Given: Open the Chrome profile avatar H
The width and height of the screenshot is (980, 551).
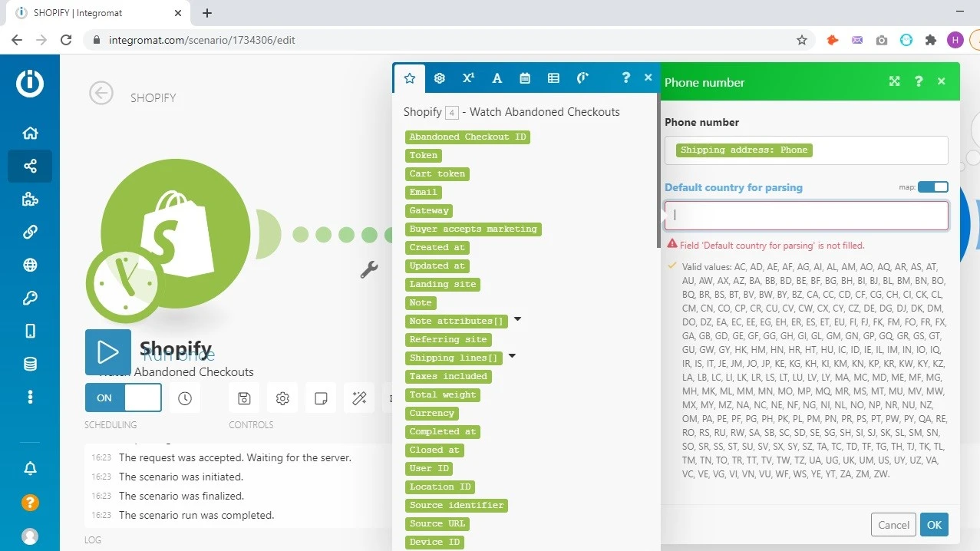Looking at the screenshot, I should click(955, 40).
